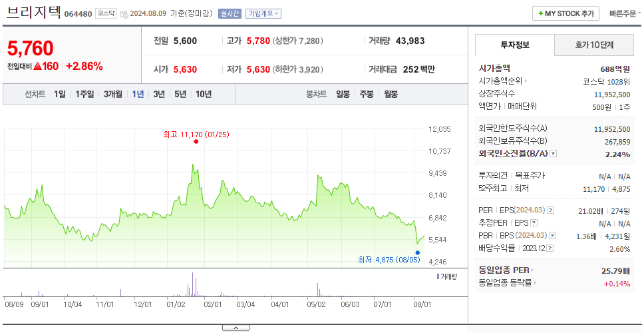Image resolution: width=644 pixels, height=333 pixels.
Task: Select the 1일 line chart period
Action: click(x=60, y=94)
